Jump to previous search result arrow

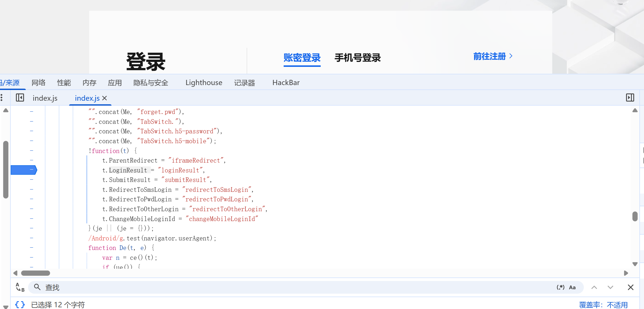tap(594, 287)
